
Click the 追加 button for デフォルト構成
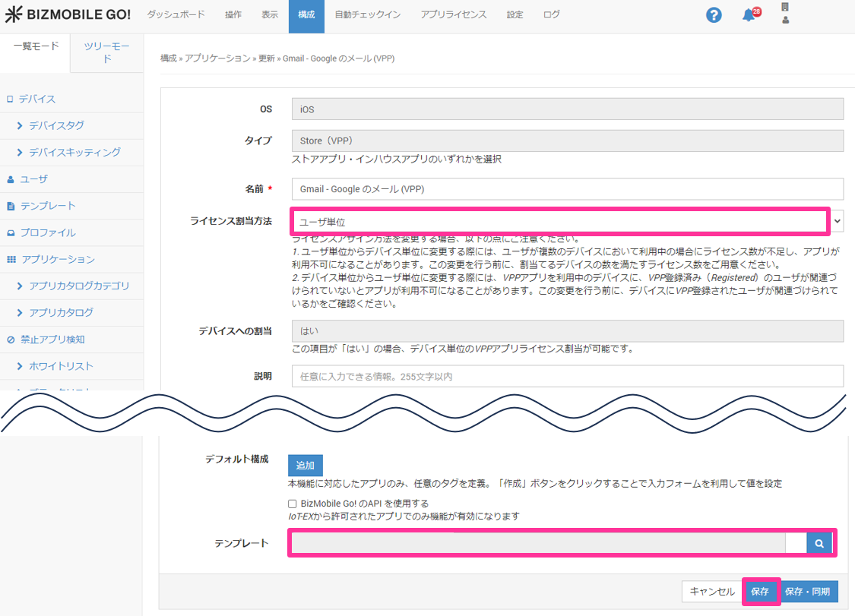(x=305, y=465)
